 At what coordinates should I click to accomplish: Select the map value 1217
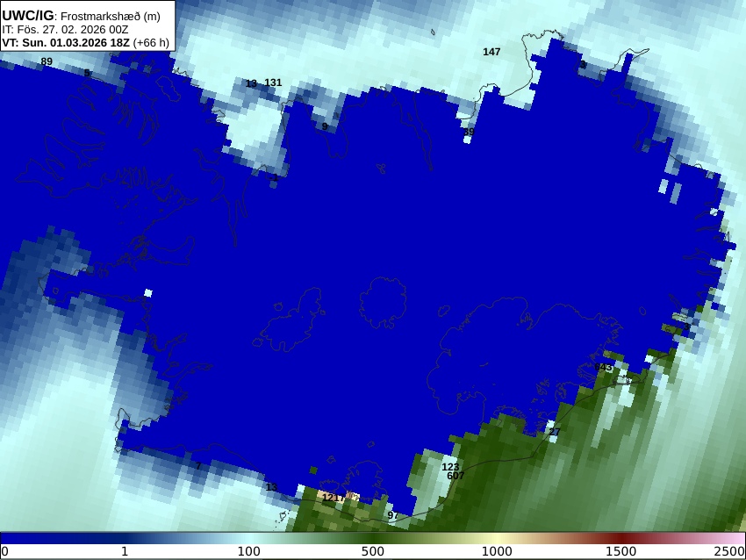pos(334,498)
